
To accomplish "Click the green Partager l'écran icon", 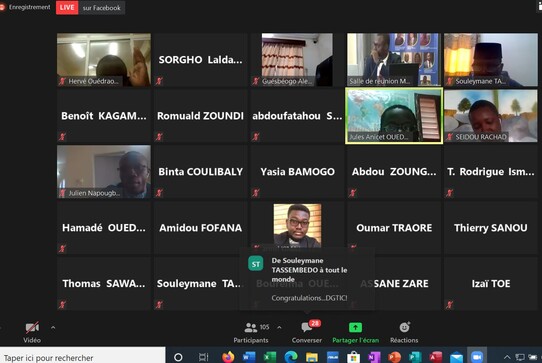I will point(355,327).
